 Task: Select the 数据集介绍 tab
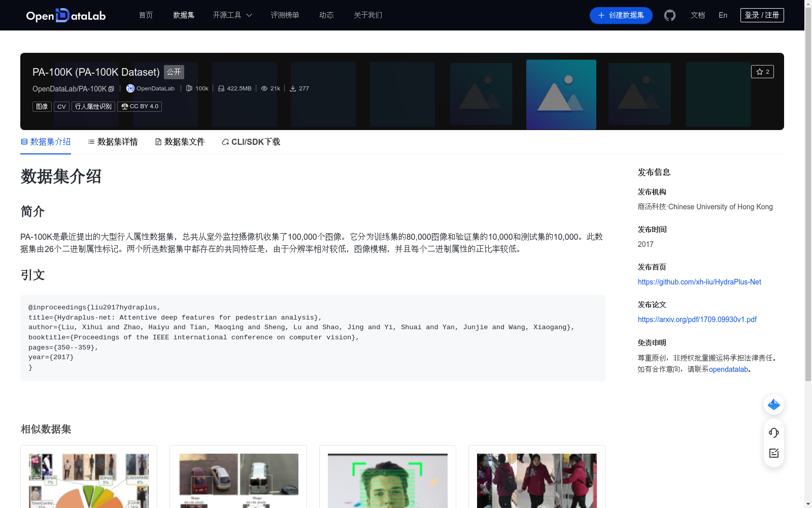click(46, 142)
